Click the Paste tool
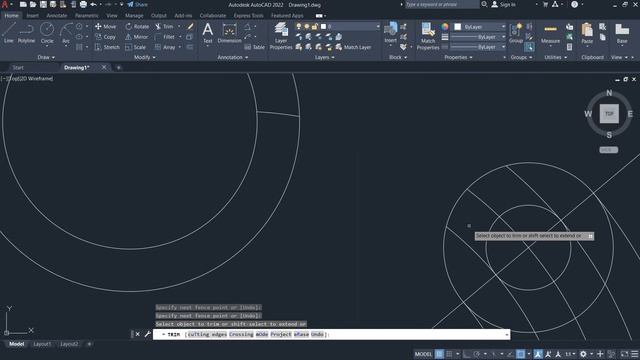 coord(587,33)
